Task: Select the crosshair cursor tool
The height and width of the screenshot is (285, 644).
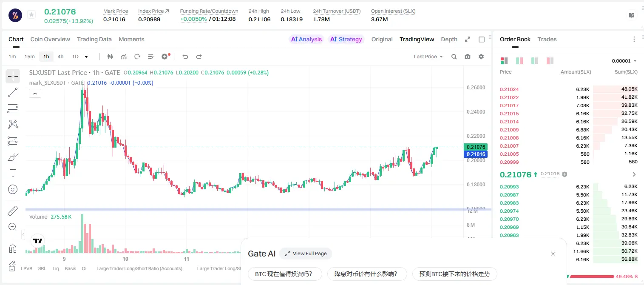Action: click(x=13, y=77)
